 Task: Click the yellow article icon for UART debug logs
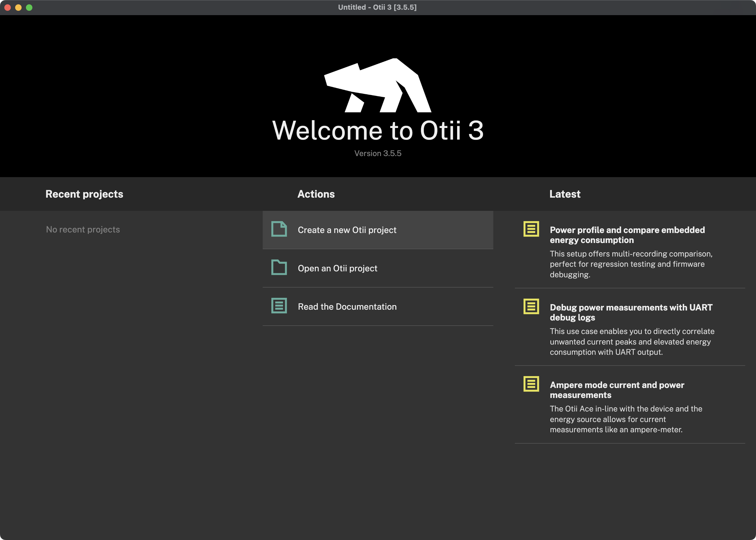[x=531, y=306]
